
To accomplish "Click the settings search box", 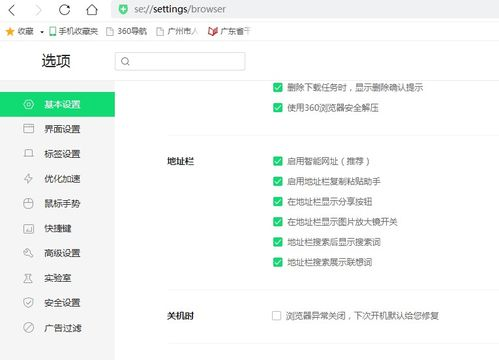I will 180,61.
